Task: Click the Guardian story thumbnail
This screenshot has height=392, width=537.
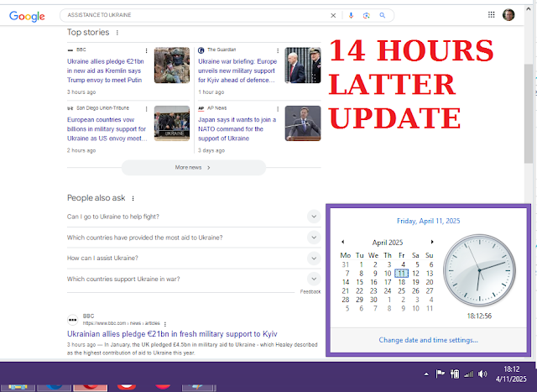Action: (303, 65)
